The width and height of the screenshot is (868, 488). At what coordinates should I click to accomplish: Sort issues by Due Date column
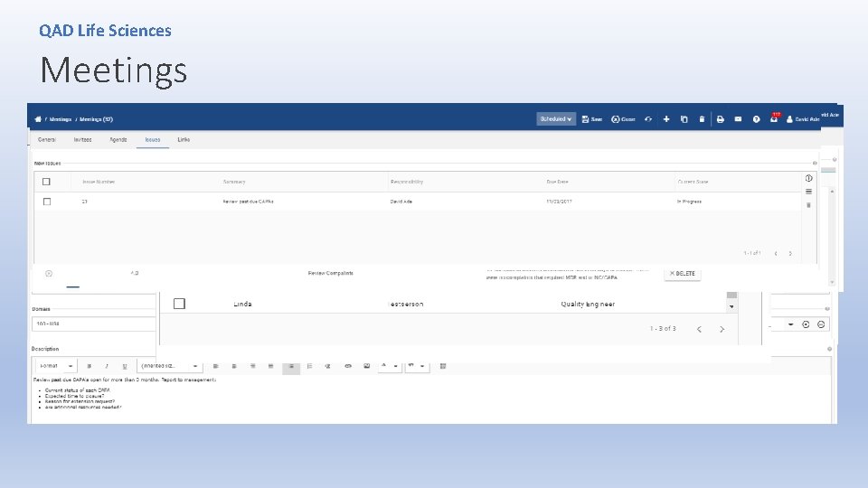click(558, 182)
